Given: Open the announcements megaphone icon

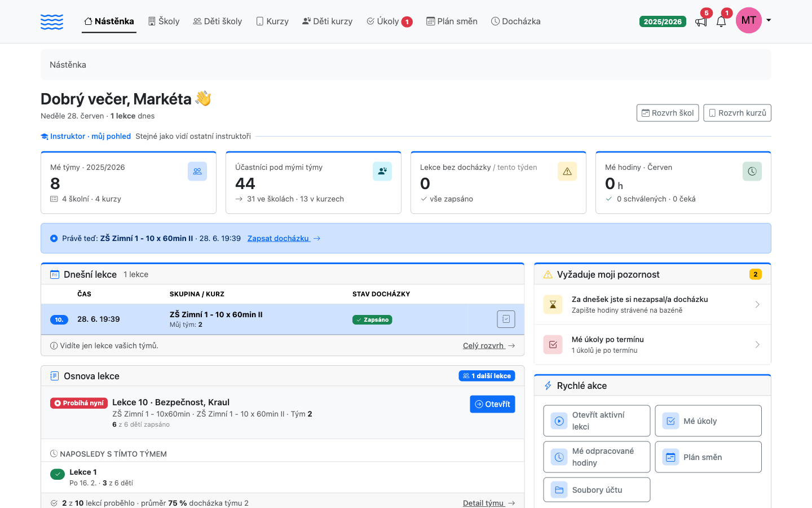Looking at the screenshot, I should [701, 22].
